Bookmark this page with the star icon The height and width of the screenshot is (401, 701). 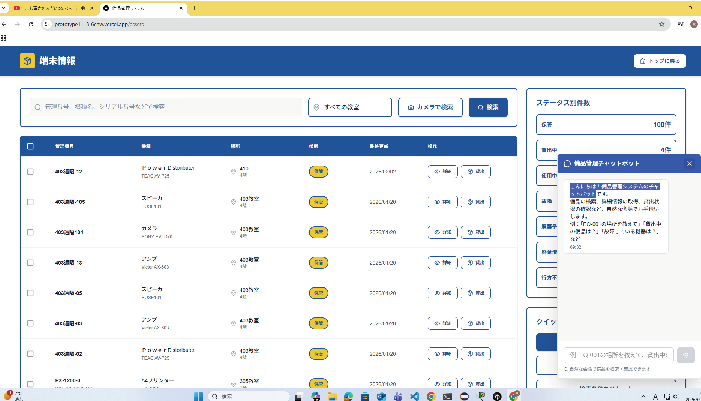(x=661, y=23)
